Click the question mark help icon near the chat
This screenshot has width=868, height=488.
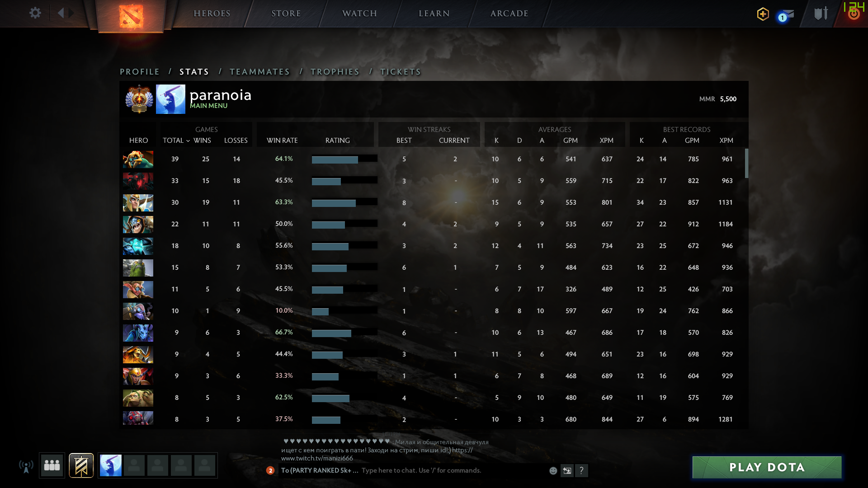[x=582, y=470]
